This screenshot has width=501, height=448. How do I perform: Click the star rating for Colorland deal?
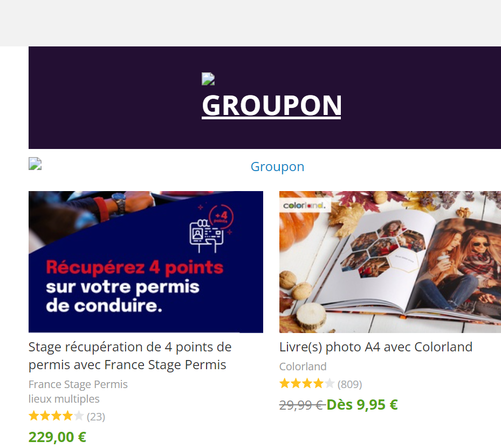307,383
